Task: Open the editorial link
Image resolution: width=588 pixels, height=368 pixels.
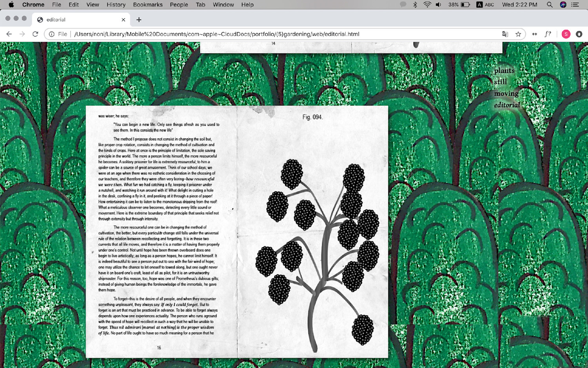Action: coord(507,105)
